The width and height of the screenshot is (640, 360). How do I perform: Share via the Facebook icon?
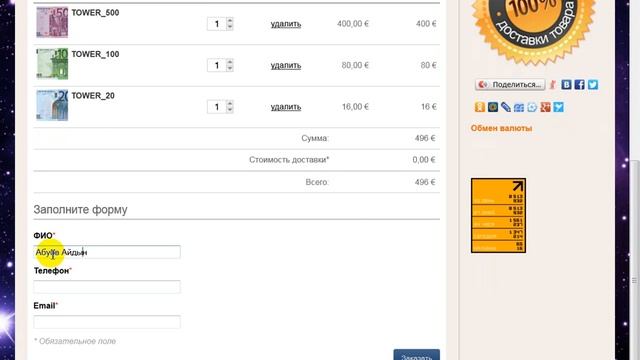point(579,84)
